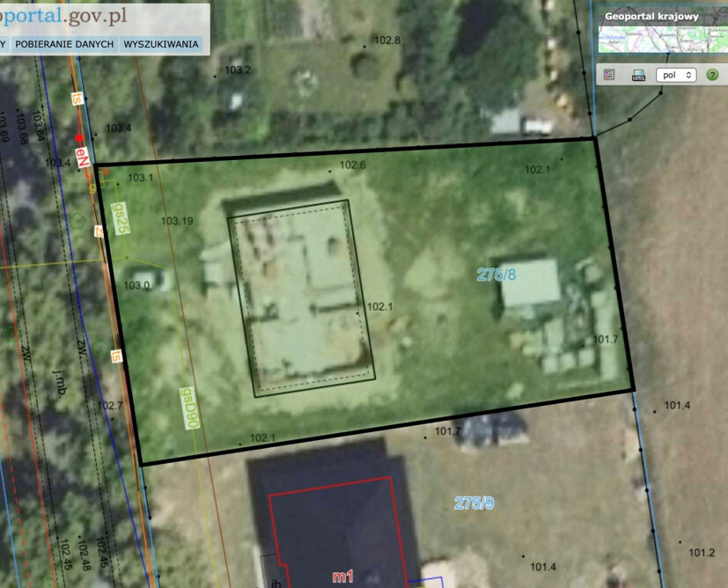Click the geoportal.gov.pl logo
This screenshot has height=588, width=728.
63,16
